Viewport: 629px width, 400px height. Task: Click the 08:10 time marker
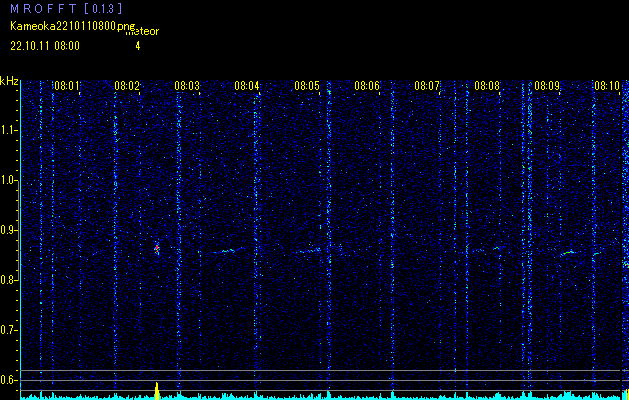607,86
